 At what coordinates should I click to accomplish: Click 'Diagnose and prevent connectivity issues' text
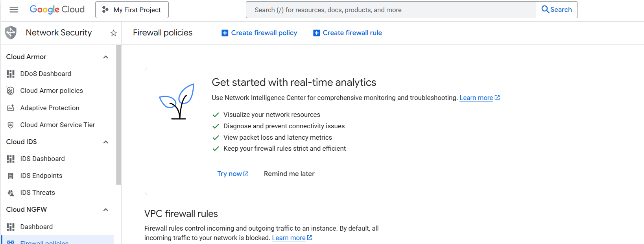pyautogui.click(x=284, y=126)
